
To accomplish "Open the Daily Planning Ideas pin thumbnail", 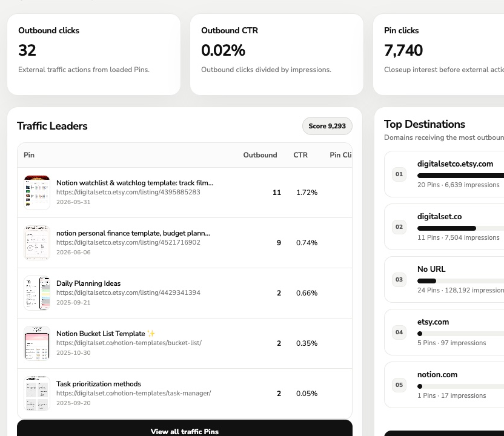I will [x=37, y=293].
